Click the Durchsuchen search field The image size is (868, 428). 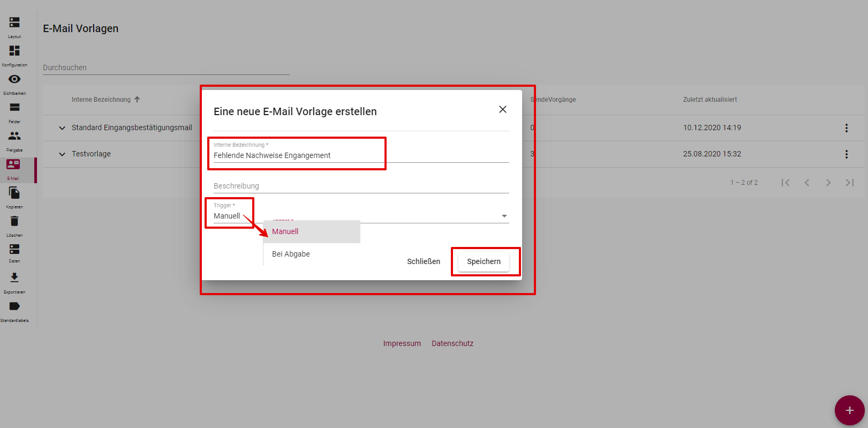pyautogui.click(x=166, y=67)
